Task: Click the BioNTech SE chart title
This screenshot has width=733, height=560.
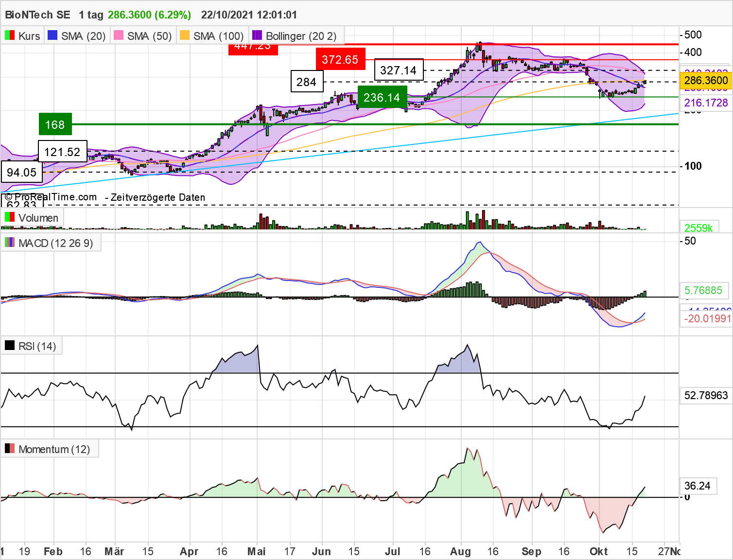Action: point(36,15)
